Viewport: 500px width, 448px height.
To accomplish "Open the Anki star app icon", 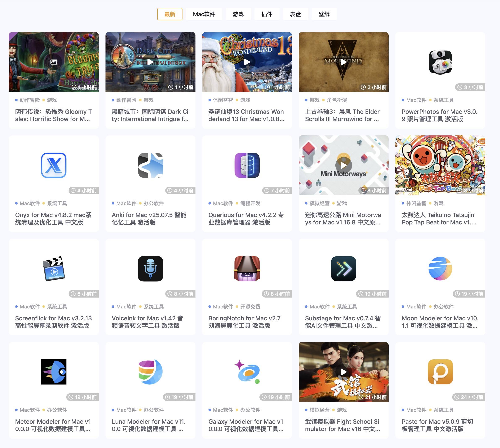I will coord(150,165).
